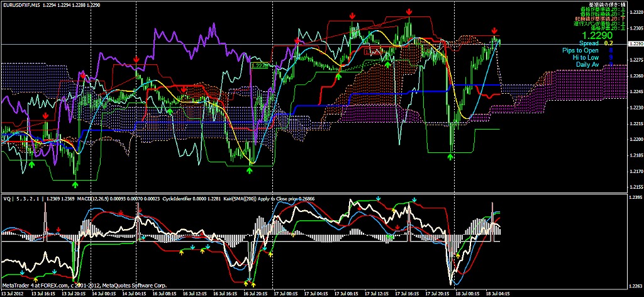Click the rightmost red sell arrow on main chart
Screen dimensions: 644x297
point(494,31)
